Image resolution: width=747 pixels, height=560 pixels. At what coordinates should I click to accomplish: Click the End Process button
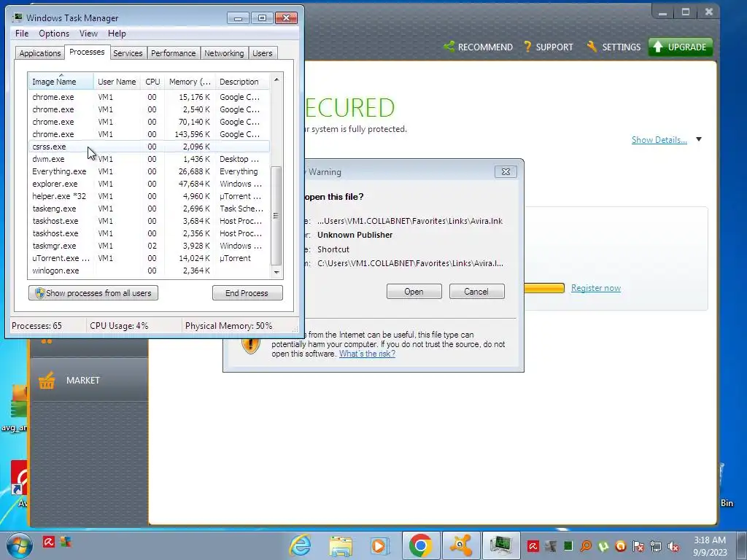point(247,293)
